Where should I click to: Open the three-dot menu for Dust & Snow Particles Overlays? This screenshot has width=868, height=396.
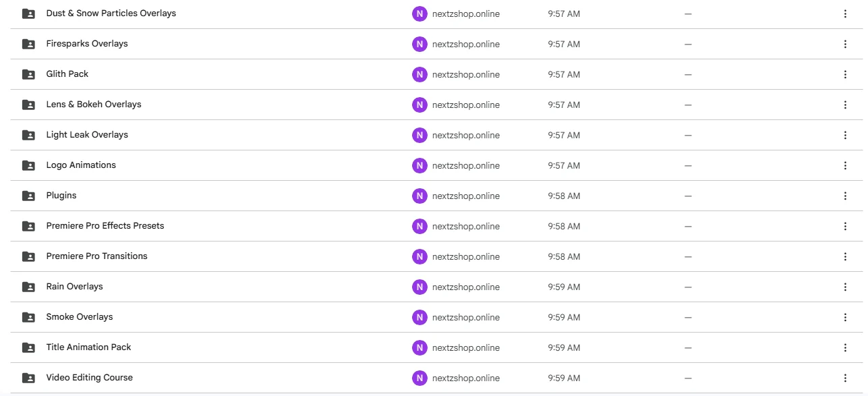coord(845,13)
